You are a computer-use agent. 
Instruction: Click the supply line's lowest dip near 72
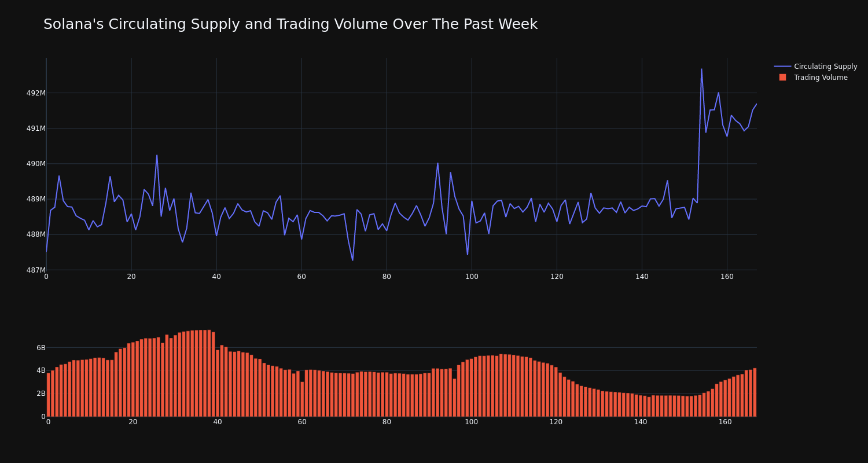pos(352,260)
